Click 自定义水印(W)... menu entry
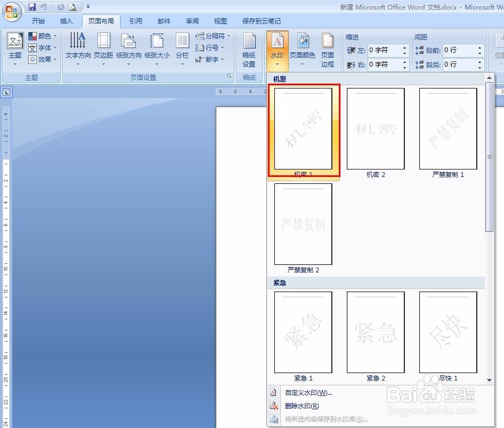This screenshot has width=504, height=428. click(x=380, y=393)
